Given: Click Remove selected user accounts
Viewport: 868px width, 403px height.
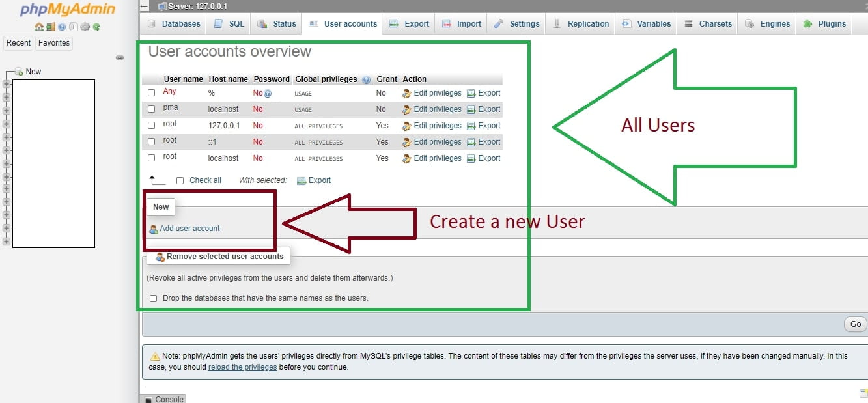Looking at the screenshot, I should 219,257.
